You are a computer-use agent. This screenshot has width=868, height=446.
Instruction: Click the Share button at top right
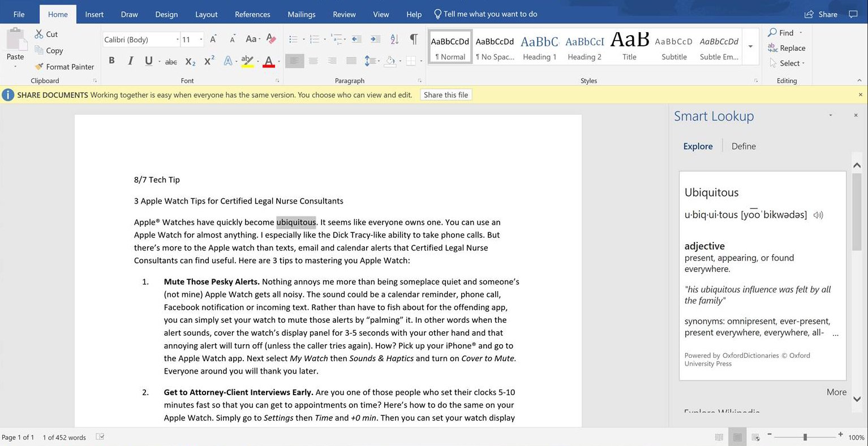tap(821, 14)
